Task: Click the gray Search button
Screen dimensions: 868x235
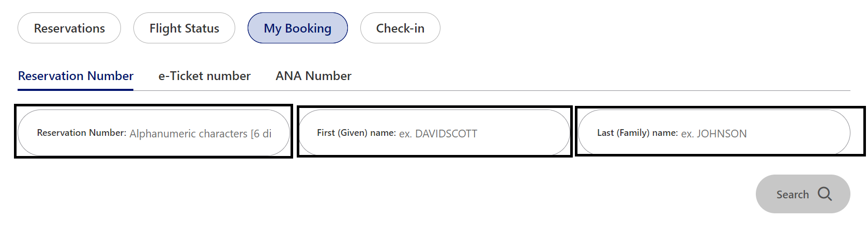Action: pyautogui.click(x=803, y=194)
